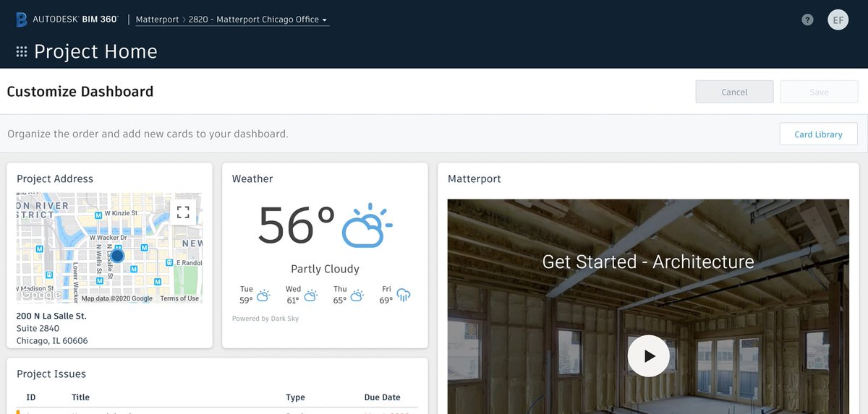This screenshot has height=414, width=868.
Task: Toggle fullscreen view on the map
Action: 183,212
